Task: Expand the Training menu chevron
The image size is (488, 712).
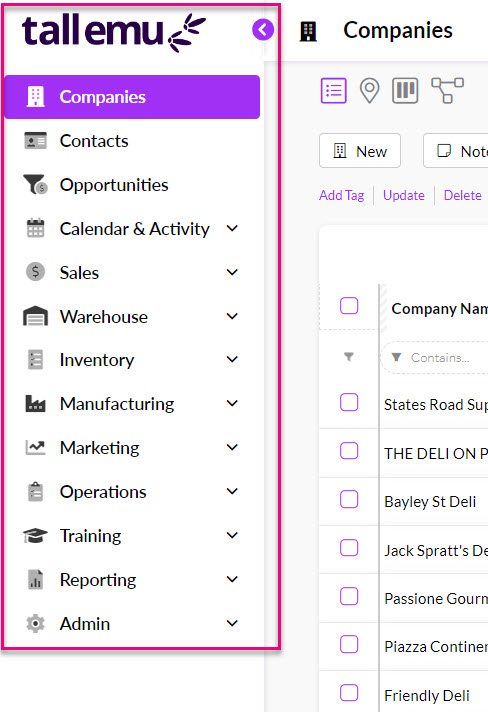Action: click(232, 535)
